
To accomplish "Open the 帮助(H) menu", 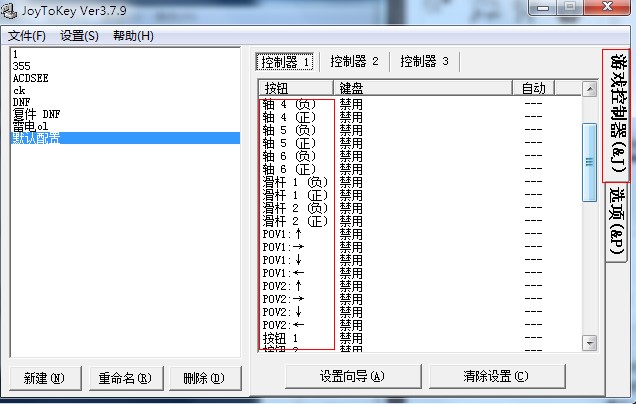I will tap(133, 36).
